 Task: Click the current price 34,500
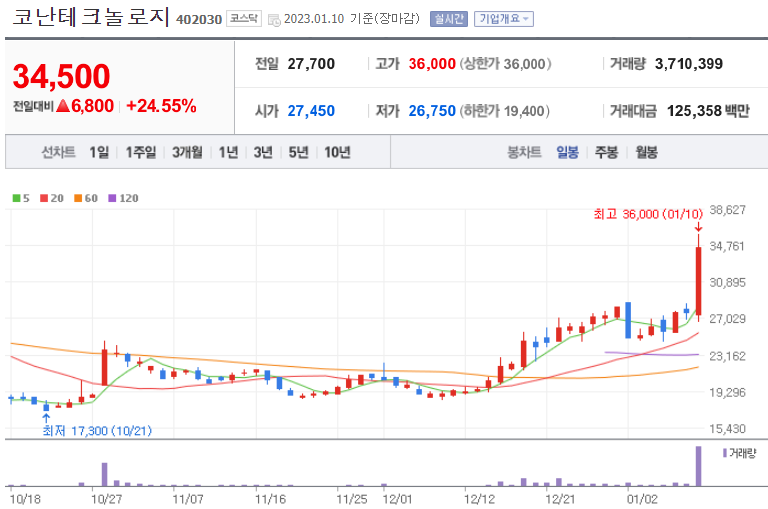[62, 76]
